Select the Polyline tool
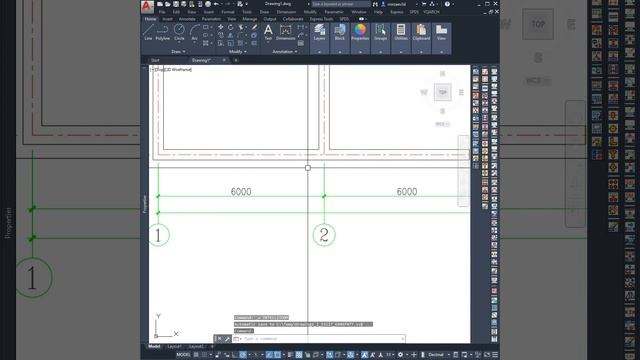The image size is (640, 360). coord(162,32)
